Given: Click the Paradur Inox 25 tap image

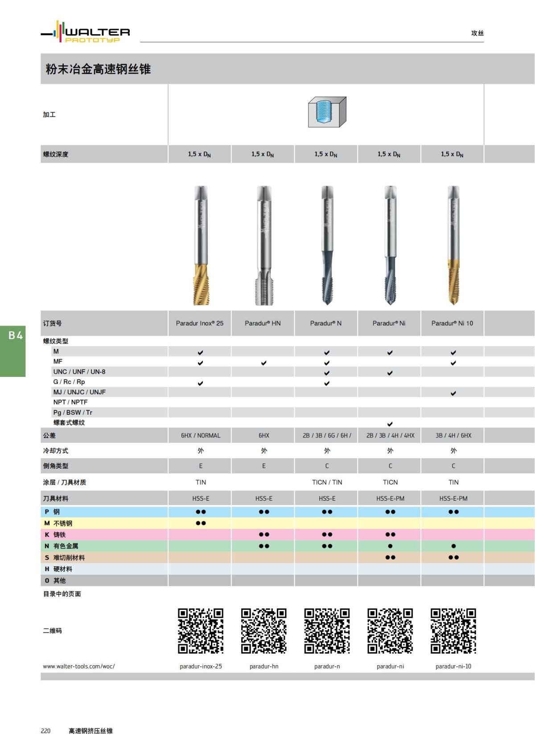Looking at the screenshot, I should point(201,245).
